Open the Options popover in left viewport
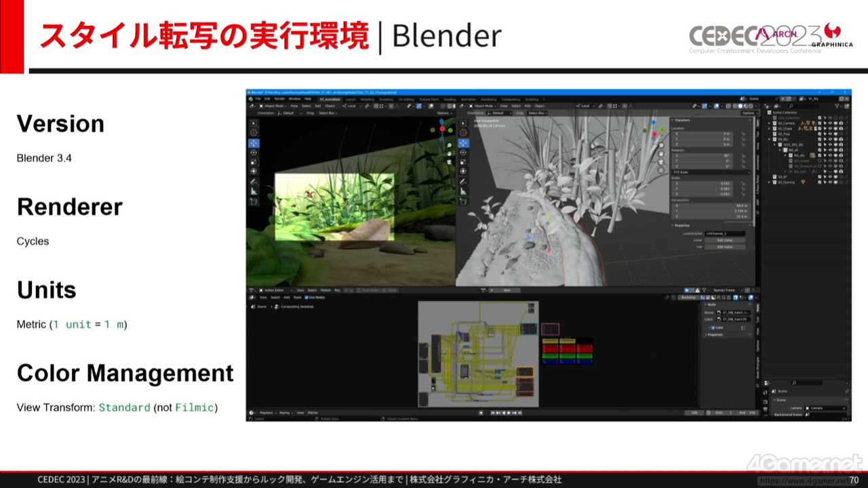The width and height of the screenshot is (868, 488). pyautogui.click(x=445, y=113)
